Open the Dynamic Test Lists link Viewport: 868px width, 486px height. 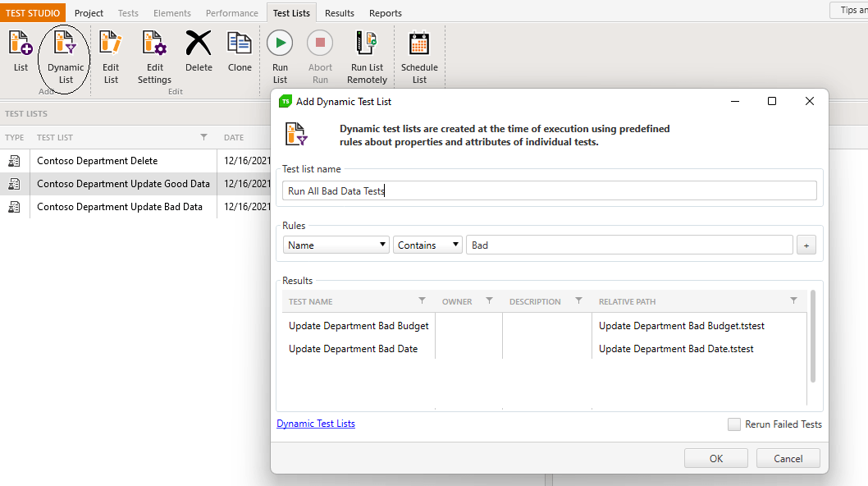pos(316,424)
